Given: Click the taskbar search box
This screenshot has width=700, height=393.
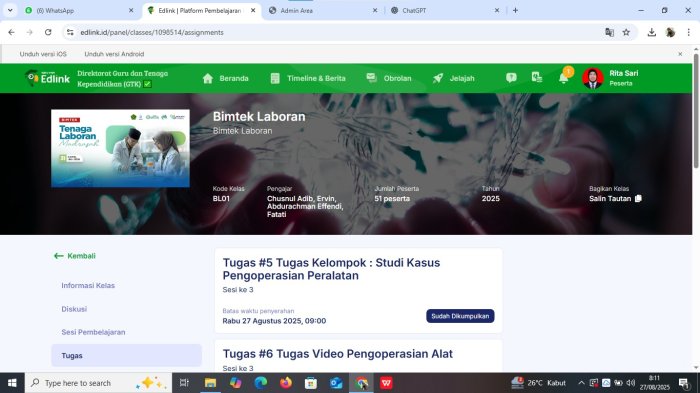Looking at the screenshot, I should [98, 383].
